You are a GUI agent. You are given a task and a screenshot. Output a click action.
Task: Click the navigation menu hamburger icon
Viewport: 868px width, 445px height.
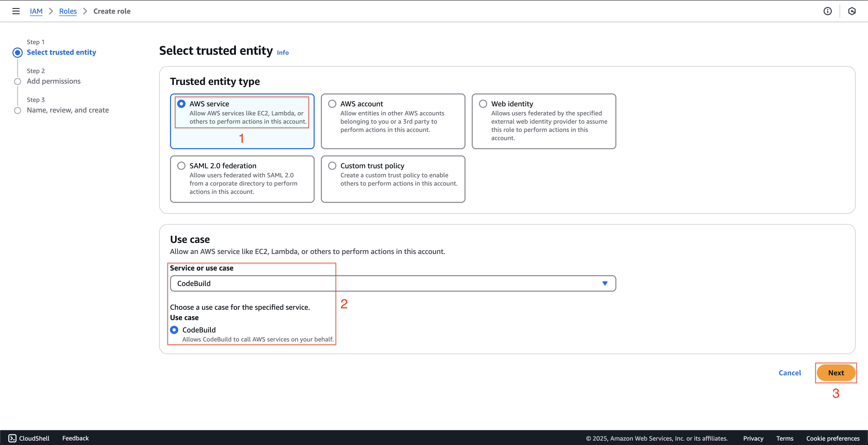coord(16,11)
